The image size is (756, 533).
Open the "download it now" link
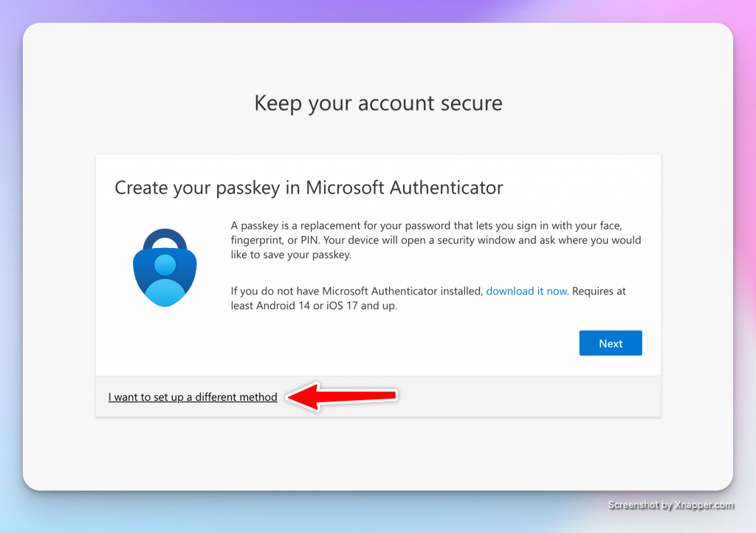coord(526,291)
